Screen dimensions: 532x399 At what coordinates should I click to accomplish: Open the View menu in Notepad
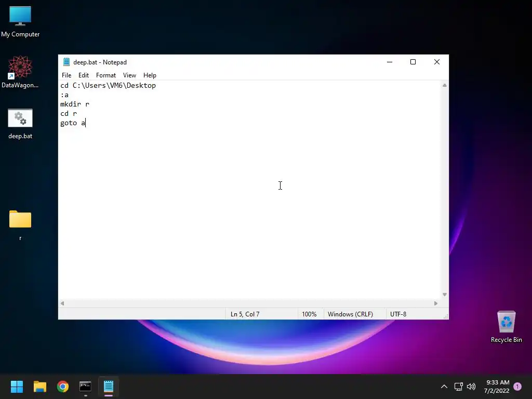click(129, 75)
